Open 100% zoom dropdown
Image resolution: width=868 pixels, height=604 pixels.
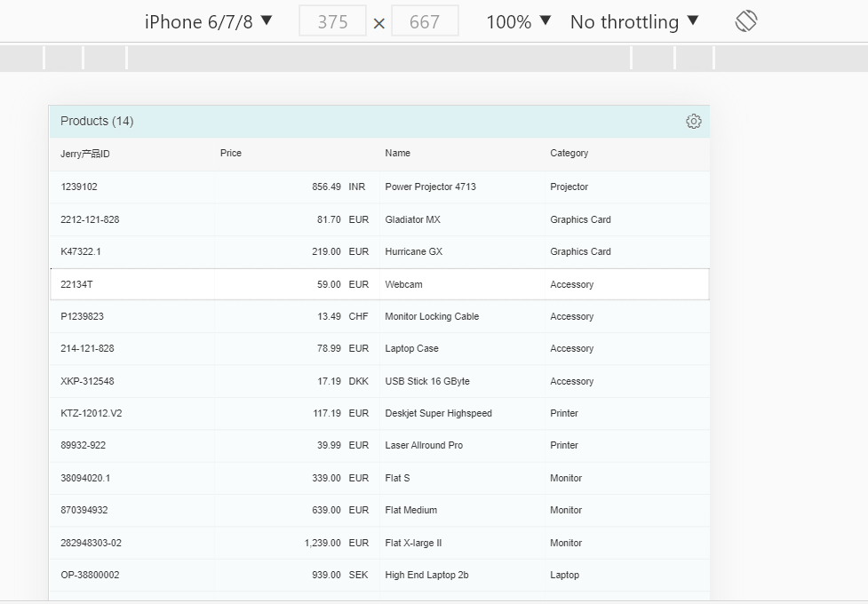(x=519, y=21)
